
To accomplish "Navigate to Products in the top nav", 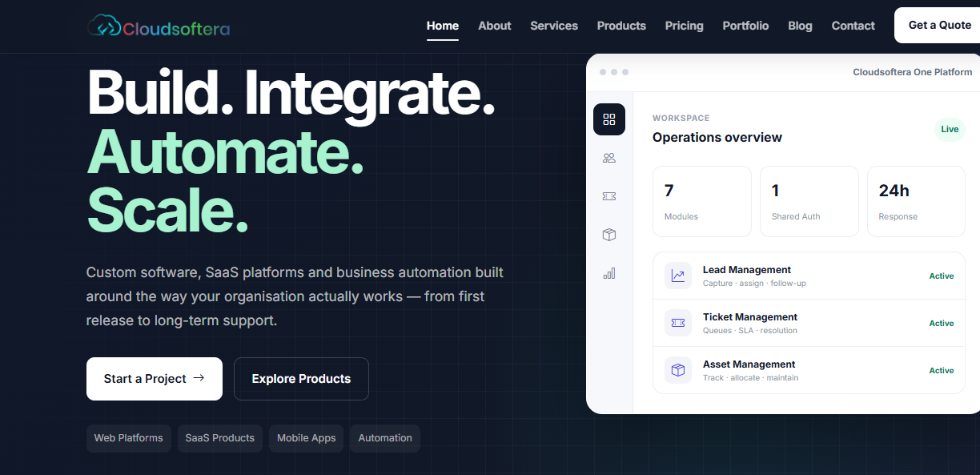I will pyautogui.click(x=621, y=26).
